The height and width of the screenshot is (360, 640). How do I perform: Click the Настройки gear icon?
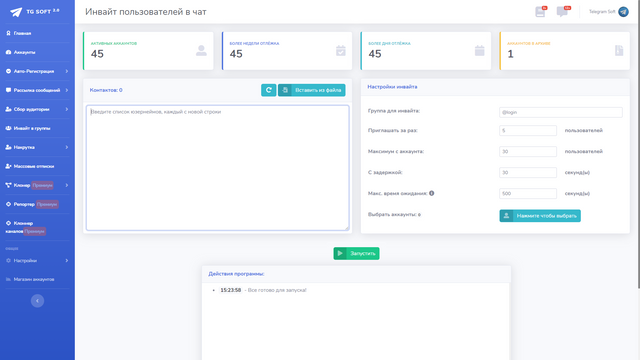click(x=8, y=260)
